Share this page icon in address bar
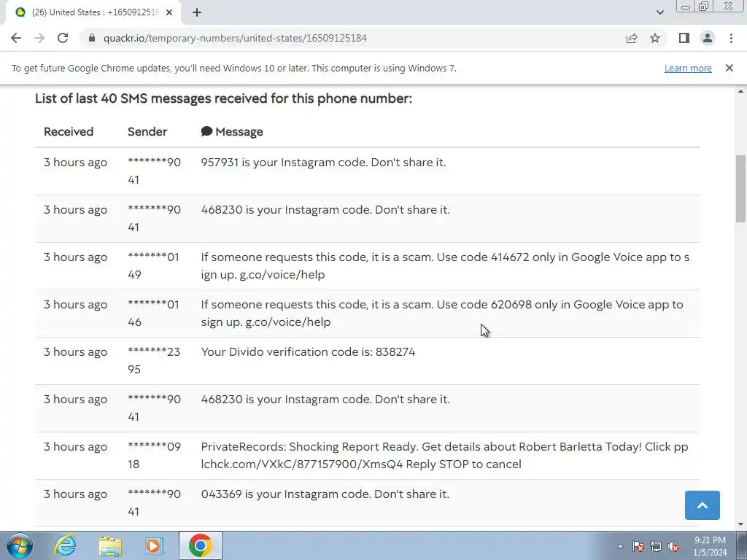The width and height of the screenshot is (747, 560). [632, 38]
